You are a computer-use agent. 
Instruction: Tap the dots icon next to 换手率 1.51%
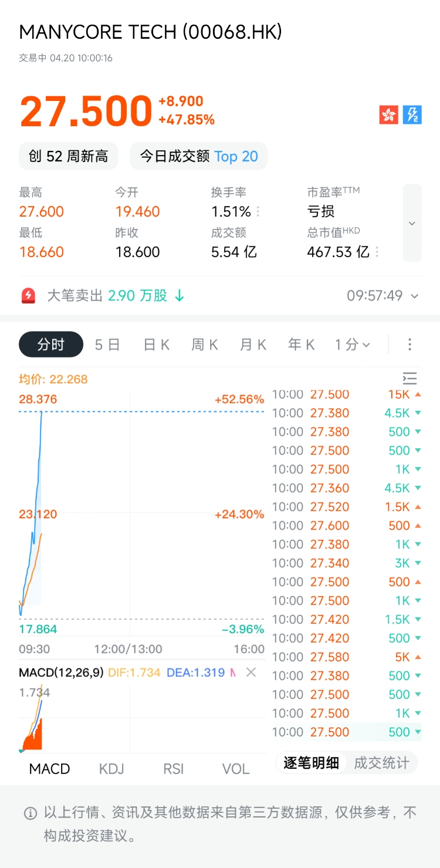[258, 212]
